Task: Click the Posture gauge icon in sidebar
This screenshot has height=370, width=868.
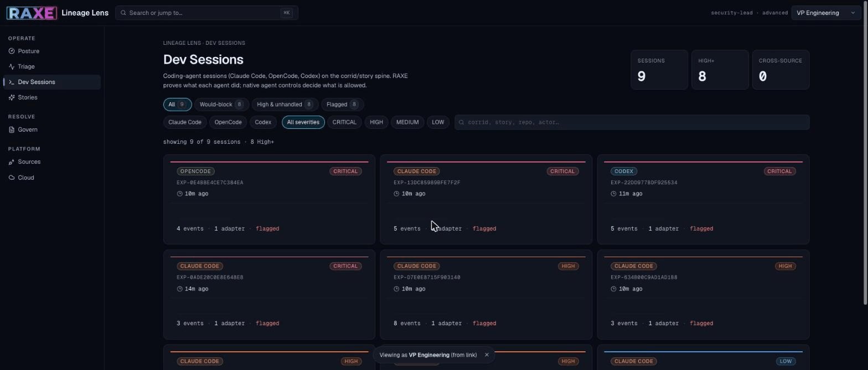Action: 12,51
